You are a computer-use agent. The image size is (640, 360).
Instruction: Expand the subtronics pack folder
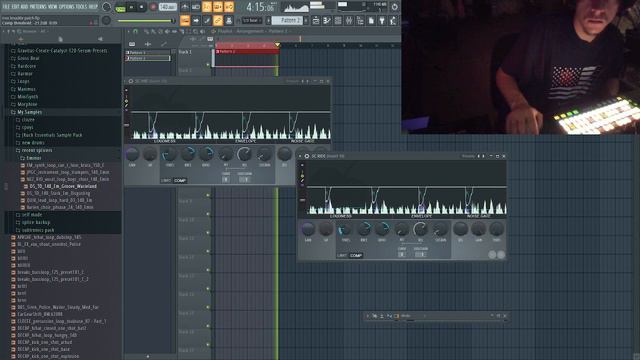point(38,230)
